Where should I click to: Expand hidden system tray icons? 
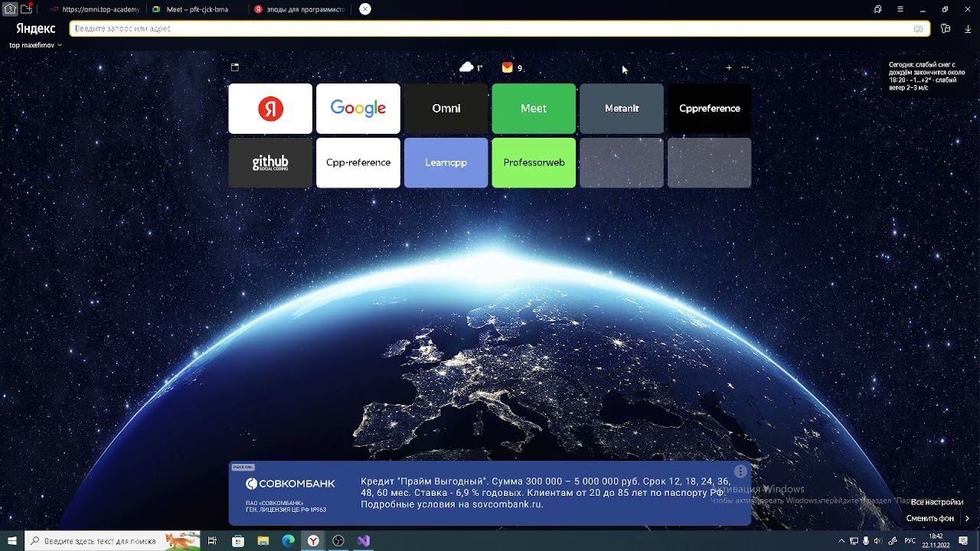(x=841, y=541)
